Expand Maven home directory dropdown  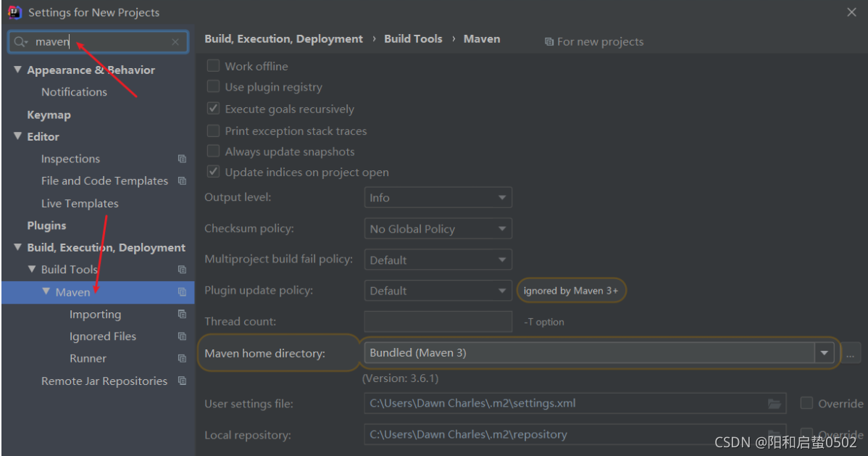tap(824, 353)
